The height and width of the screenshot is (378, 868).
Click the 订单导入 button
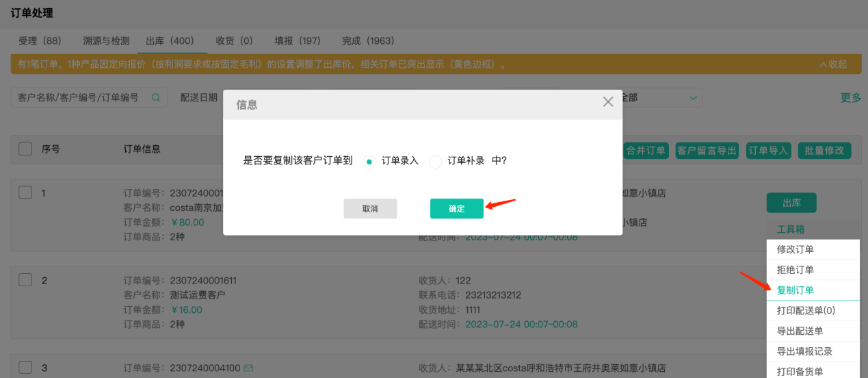click(768, 151)
